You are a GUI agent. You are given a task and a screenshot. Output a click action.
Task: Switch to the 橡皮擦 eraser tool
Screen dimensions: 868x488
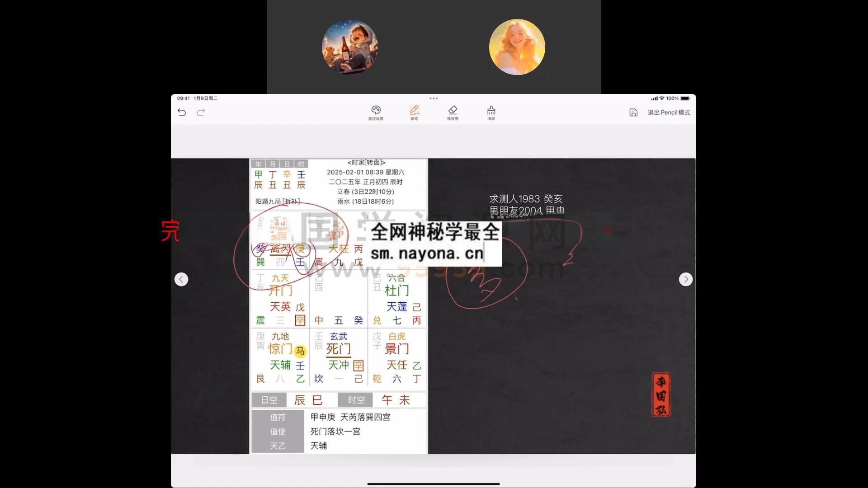pos(453,113)
